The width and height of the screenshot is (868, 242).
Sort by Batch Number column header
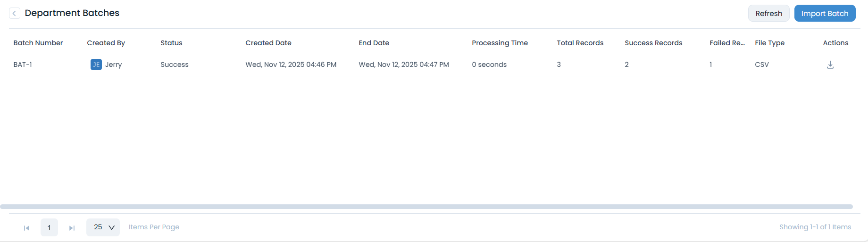(x=38, y=43)
